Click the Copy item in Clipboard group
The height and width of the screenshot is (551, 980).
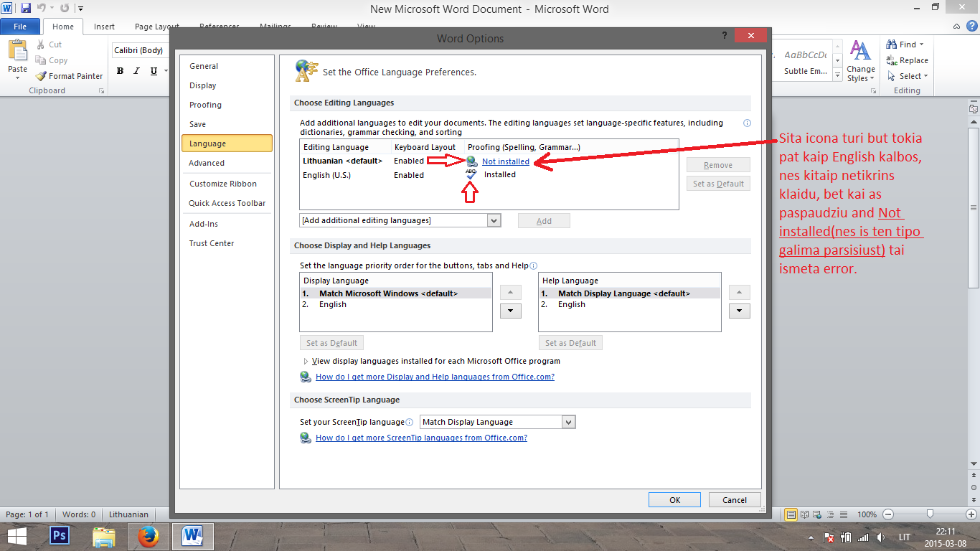click(x=52, y=60)
